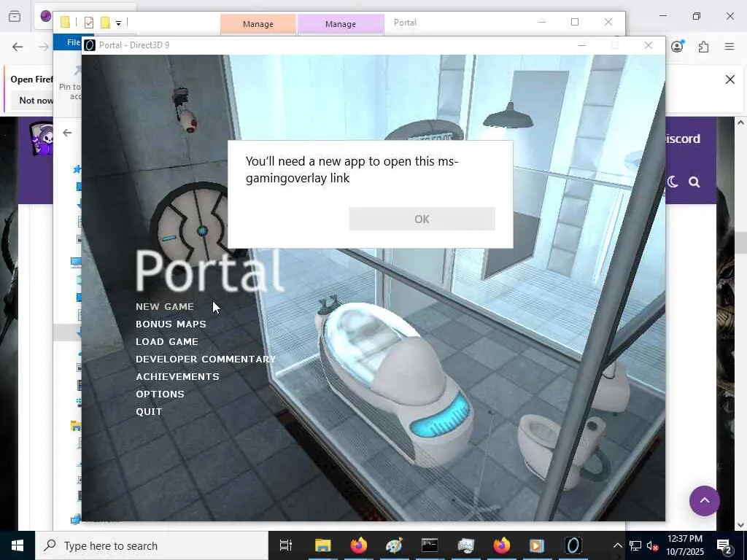
Task: Click the Firefox page scrollbar down arrow
Action: [740, 525]
